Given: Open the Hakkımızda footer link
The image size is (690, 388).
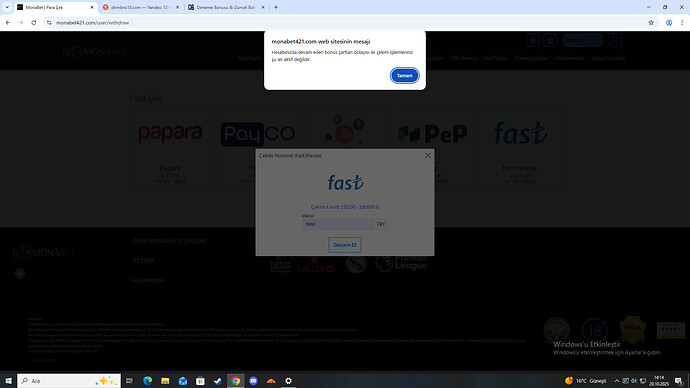Looking at the screenshot, I should [148, 281].
